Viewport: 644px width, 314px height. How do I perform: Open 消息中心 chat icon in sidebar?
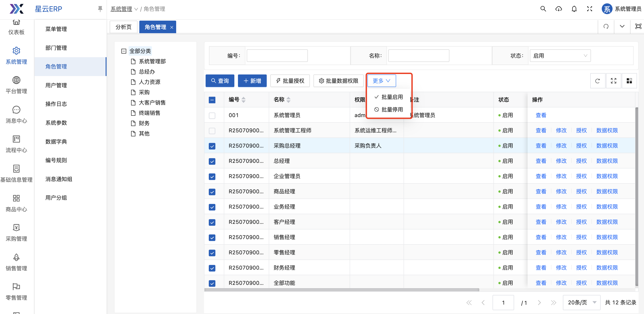point(16,110)
